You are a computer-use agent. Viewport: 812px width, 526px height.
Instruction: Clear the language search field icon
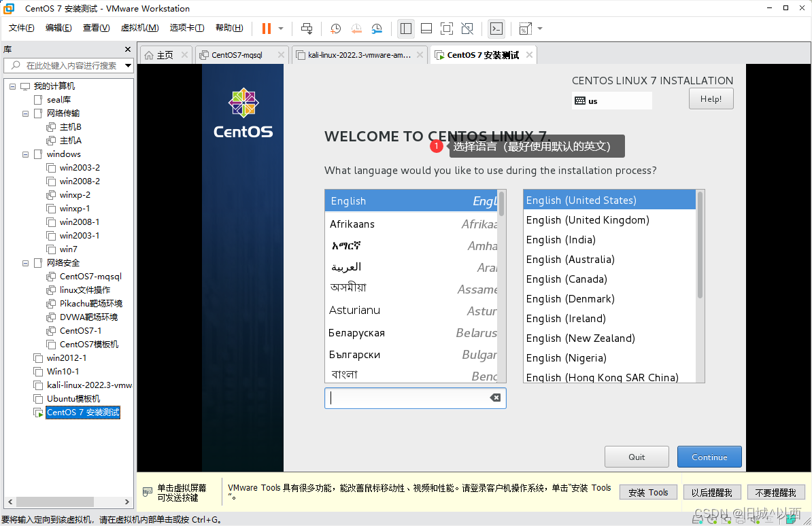(496, 398)
